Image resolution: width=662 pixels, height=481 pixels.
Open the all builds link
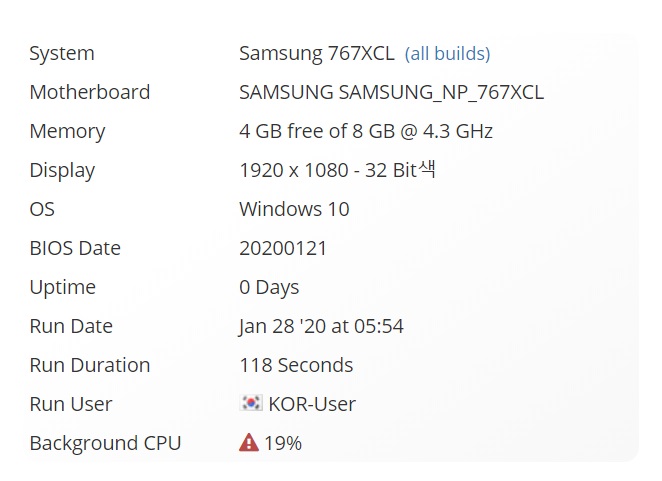pos(447,54)
